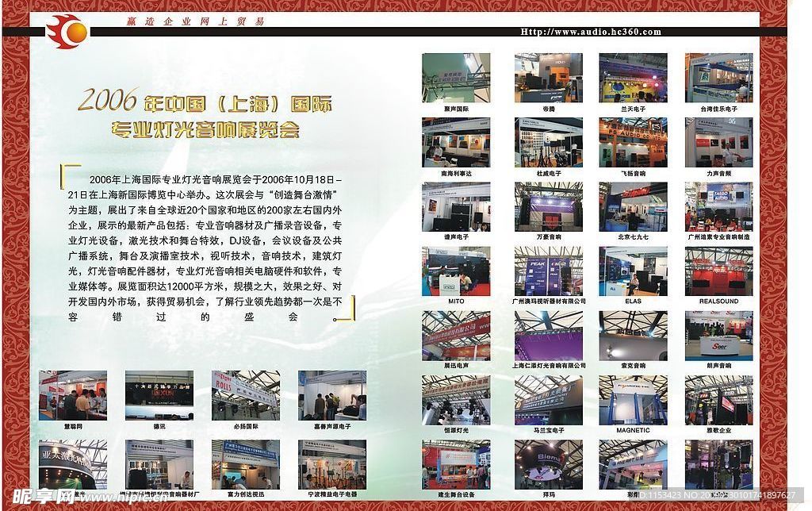Select the 杜威电子 booth photo

(x=549, y=143)
